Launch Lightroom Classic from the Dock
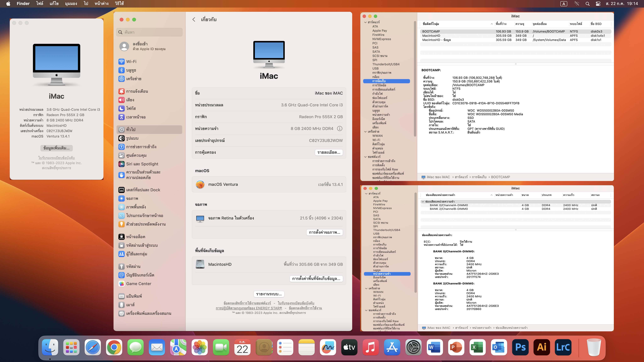Viewport: 644px width, 362px height. 563,347
